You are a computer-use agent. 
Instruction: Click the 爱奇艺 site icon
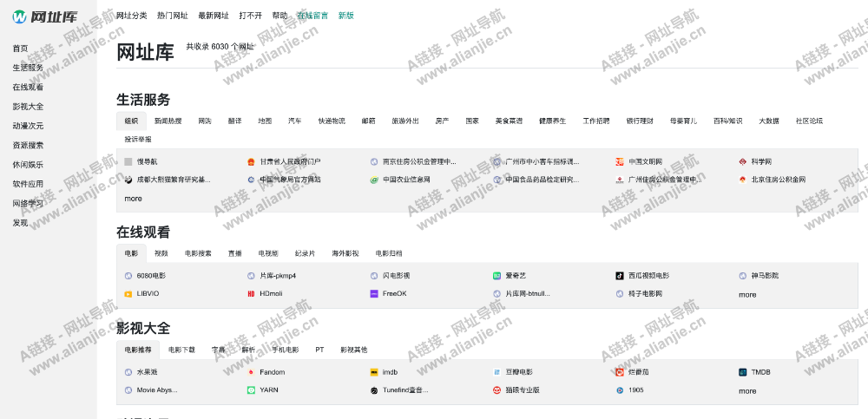(497, 276)
